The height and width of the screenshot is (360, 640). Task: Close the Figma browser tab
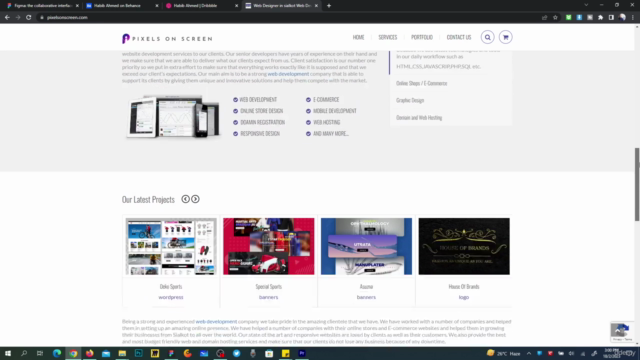(x=77, y=6)
